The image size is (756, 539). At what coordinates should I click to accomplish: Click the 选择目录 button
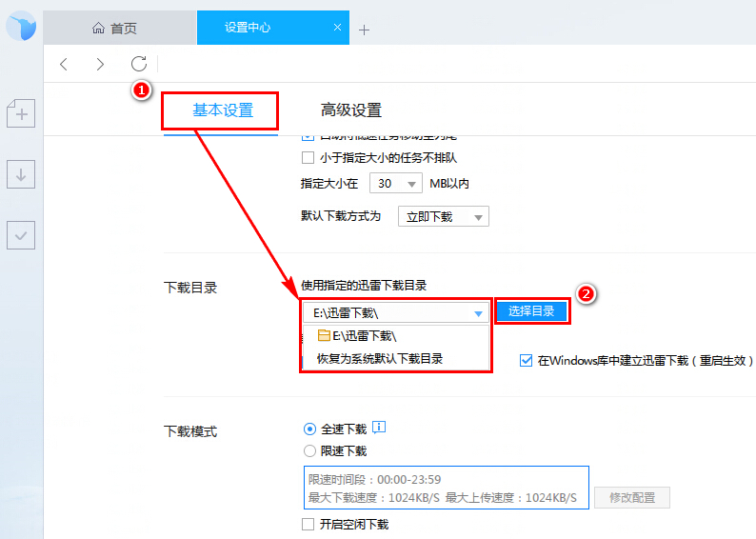pos(531,311)
